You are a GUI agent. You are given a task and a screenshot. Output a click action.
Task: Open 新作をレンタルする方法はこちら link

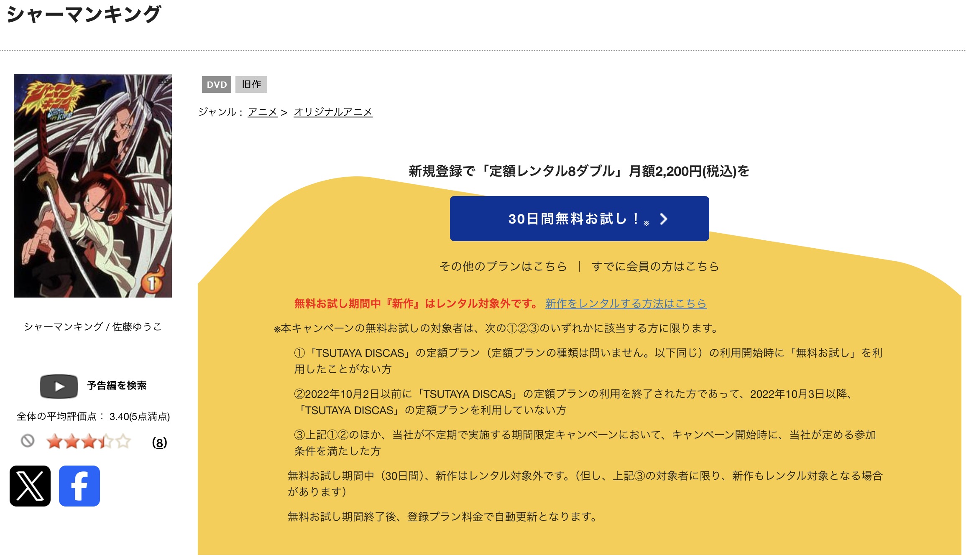coord(626,303)
